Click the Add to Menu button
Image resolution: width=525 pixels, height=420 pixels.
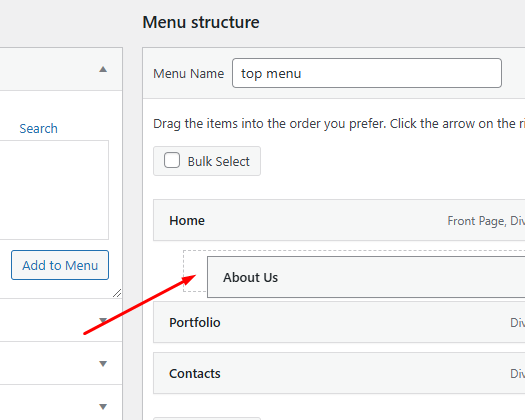(60, 265)
